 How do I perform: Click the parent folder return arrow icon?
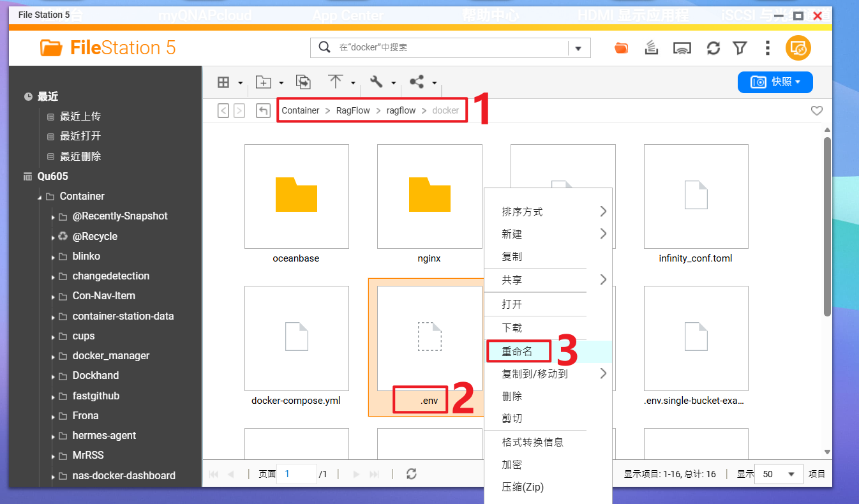tap(263, 110)
